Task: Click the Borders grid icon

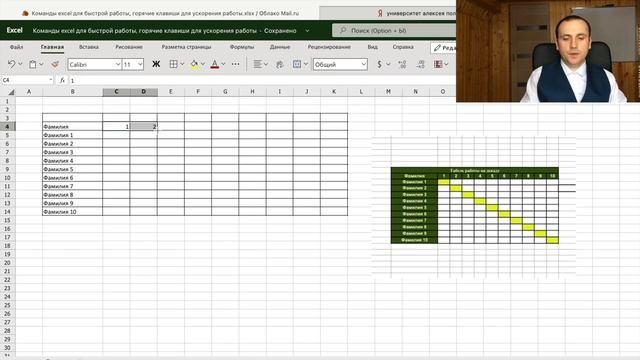Action: [x=173, y=64]
